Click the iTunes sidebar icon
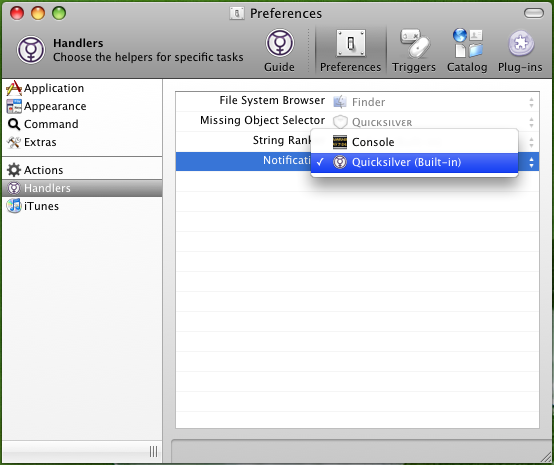 [x=14, y=206]
